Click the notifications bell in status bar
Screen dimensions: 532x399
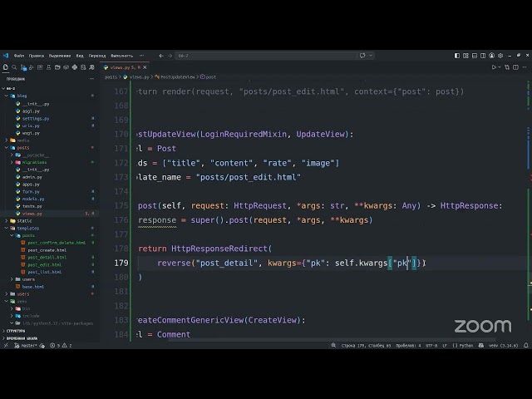point(526,346)
